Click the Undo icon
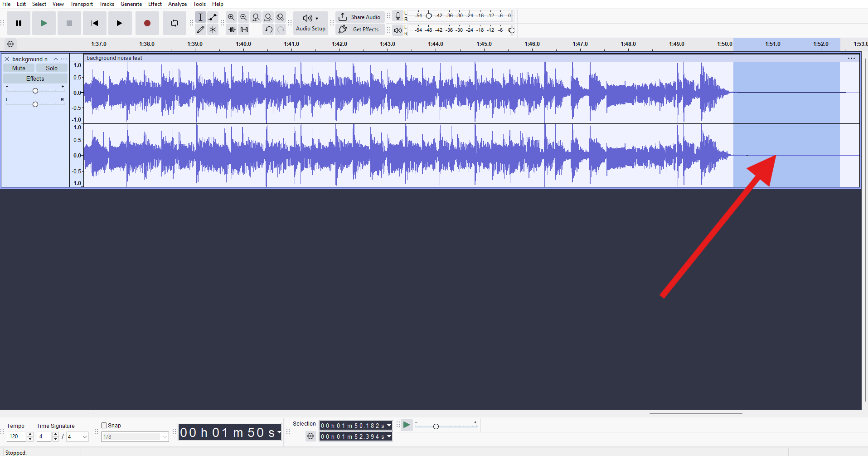The image size is (868, 456). pos(268,29)
